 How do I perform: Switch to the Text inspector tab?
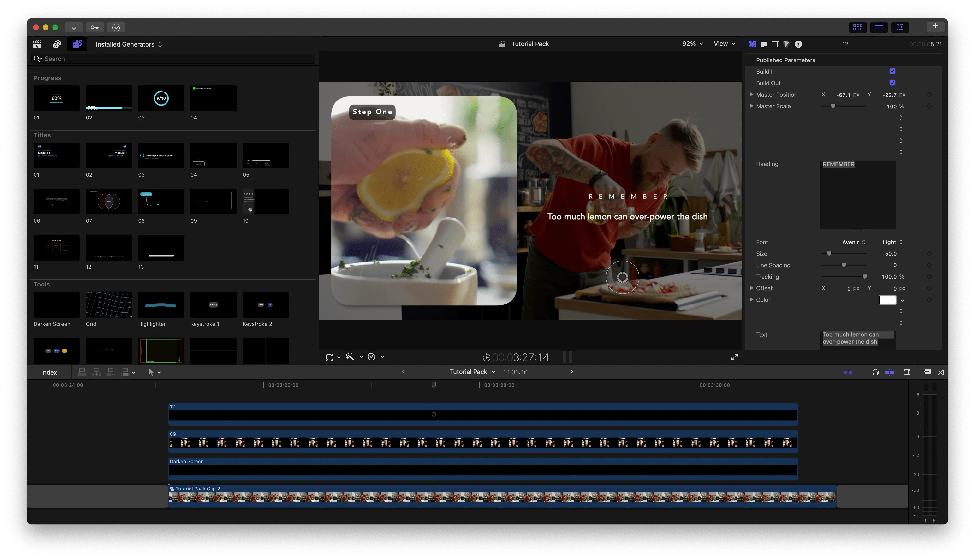764,44
